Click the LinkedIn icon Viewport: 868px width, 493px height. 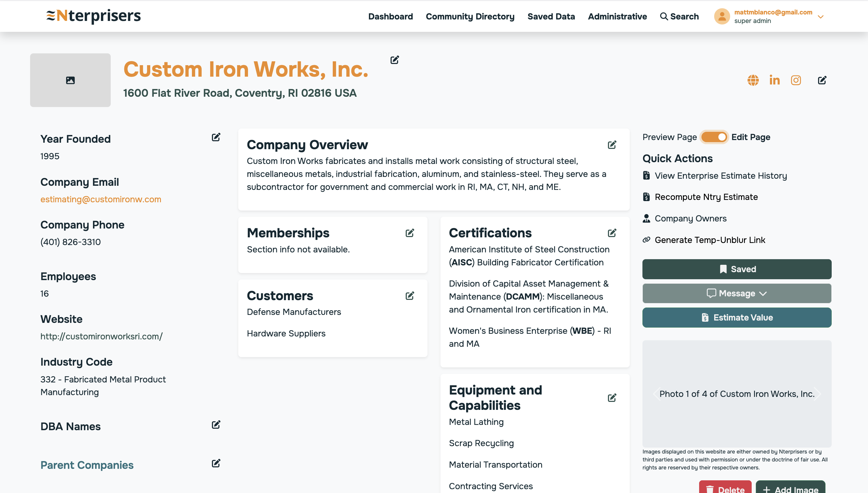774,80
